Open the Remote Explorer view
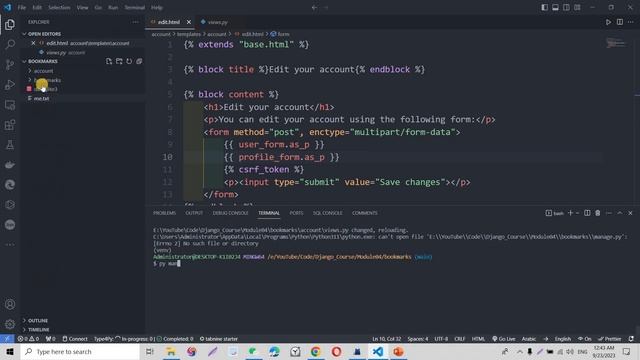The height and width of the screenshot is (360, 640). pos(10,105)
